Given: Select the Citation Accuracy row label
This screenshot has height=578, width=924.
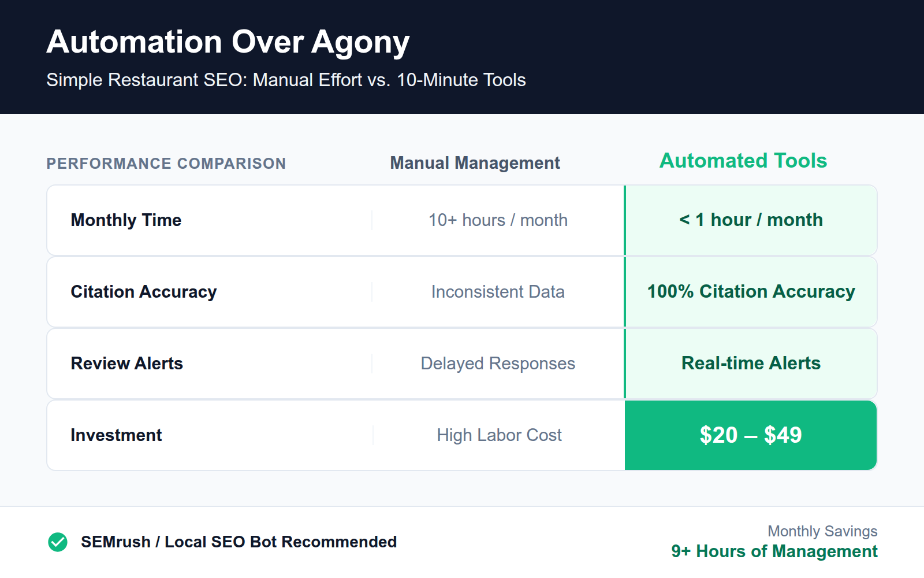Looking at the screenshot, I should pyautogui.click(x=143, y=291).
